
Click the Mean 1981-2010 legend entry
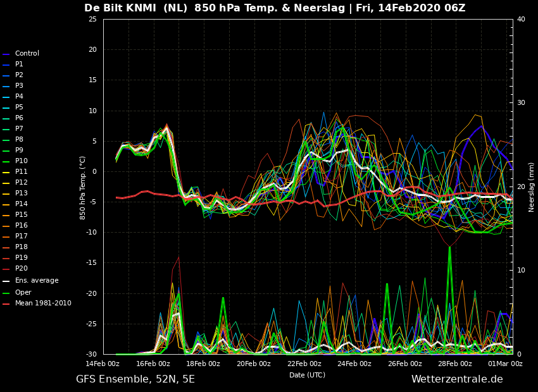37,303
